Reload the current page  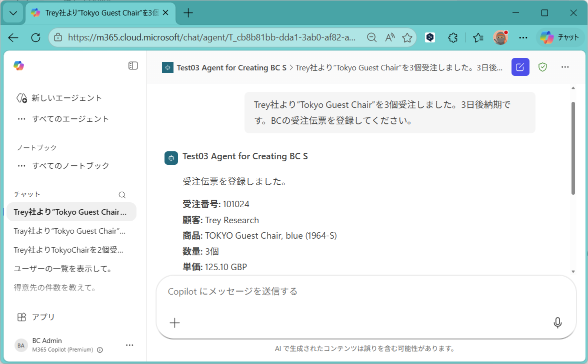[35, 37]
